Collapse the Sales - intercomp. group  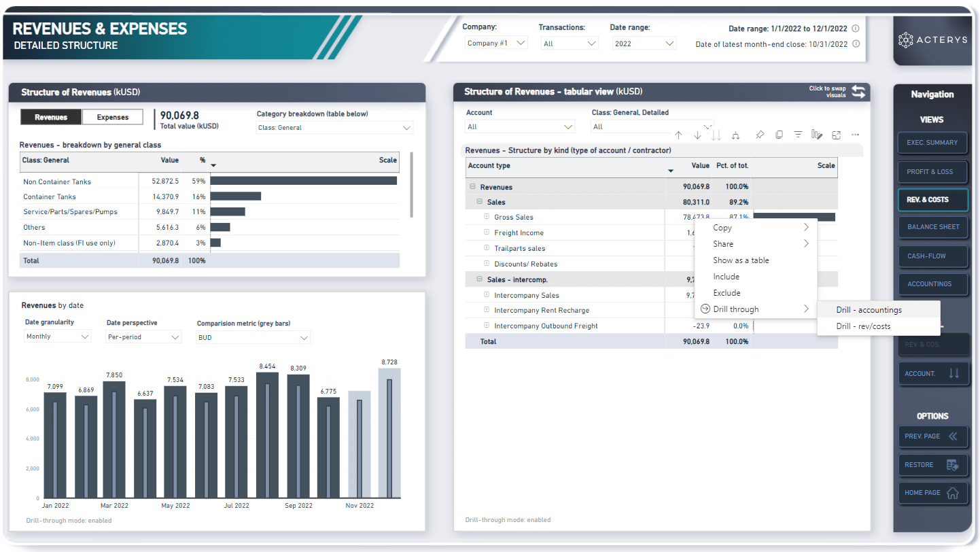coord(479,279)
